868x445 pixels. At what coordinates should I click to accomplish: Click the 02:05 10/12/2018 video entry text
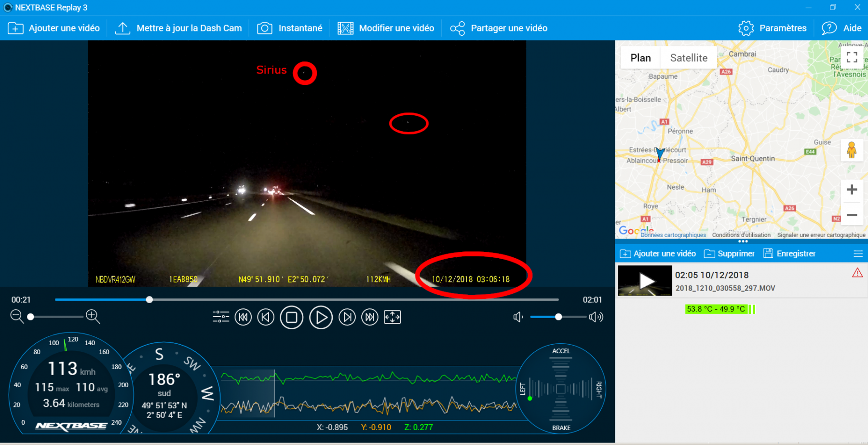coord(712,275)
